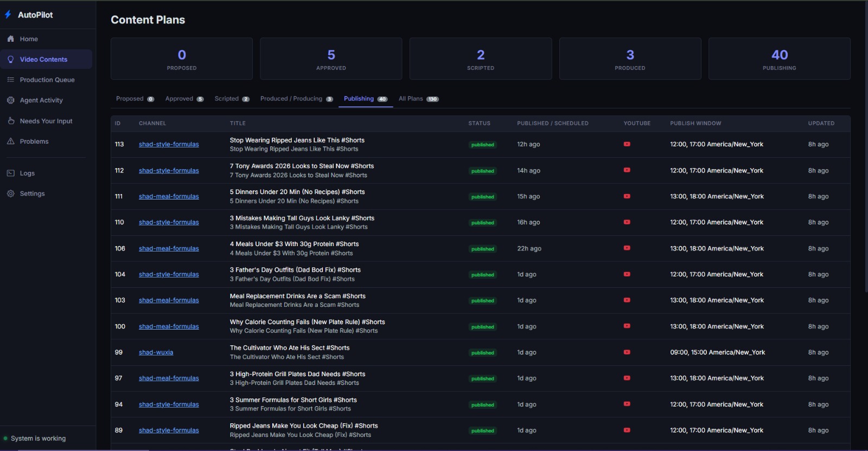Click the Agent Activity robot icon
This screenshot has width=868, height=451.
pos(10,100)
